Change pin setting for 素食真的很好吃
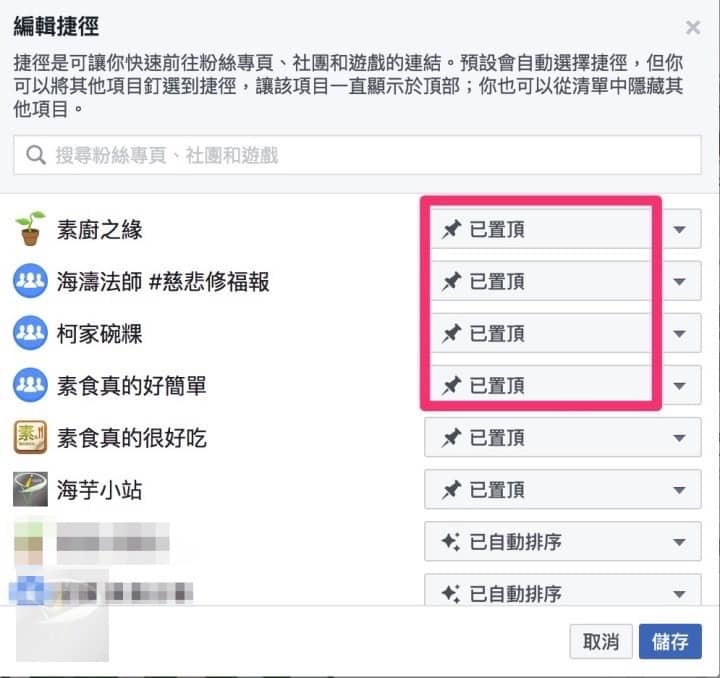720x678 pixels. pyautogui.click(x=562, y=438)
